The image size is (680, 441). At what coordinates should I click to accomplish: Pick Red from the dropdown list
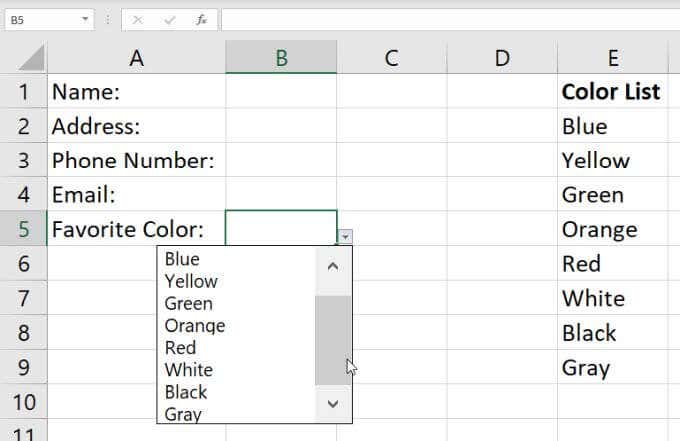click(x=180, y=347)
